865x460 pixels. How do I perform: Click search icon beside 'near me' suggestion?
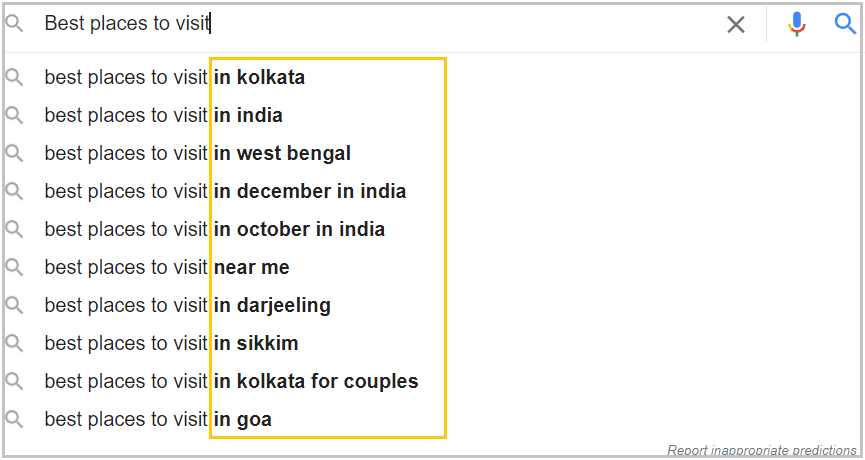(14, 267)
